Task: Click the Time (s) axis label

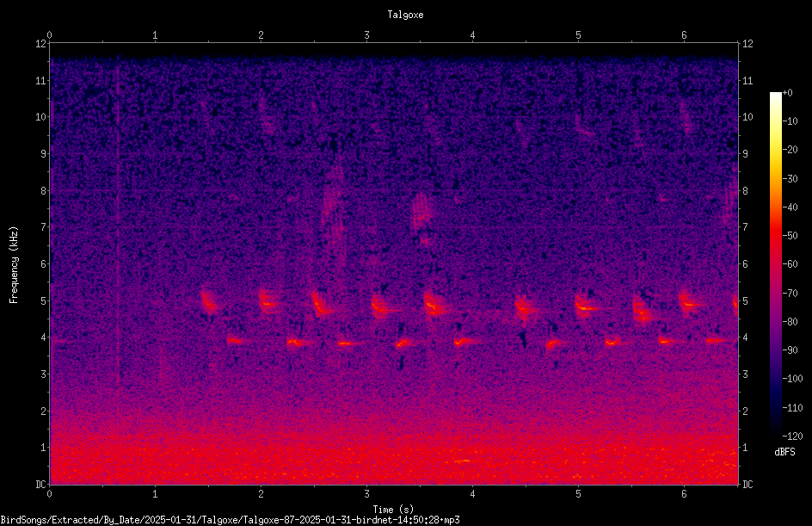Action: (x=393, y=510)
